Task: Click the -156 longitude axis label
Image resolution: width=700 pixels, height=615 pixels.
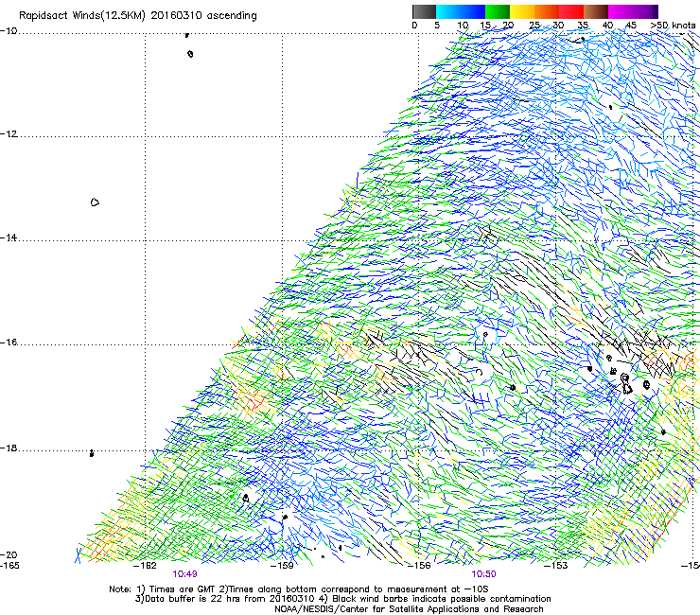Action: point(419,566)
